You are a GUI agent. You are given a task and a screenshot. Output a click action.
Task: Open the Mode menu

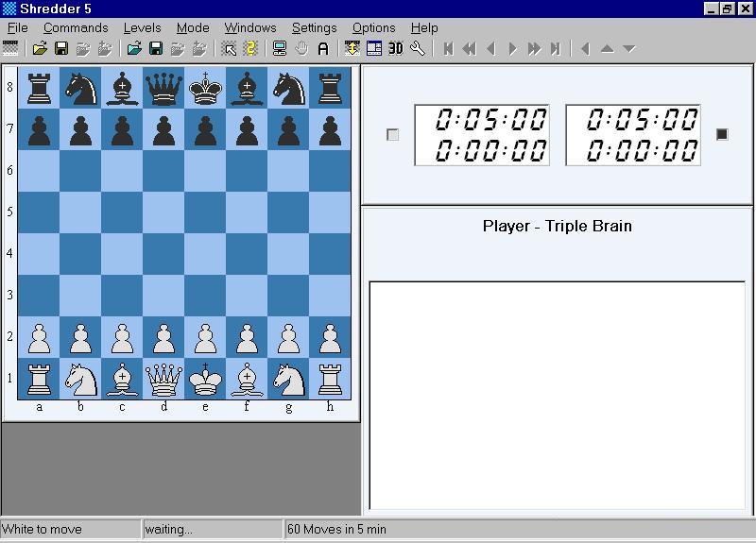[193, 27]
